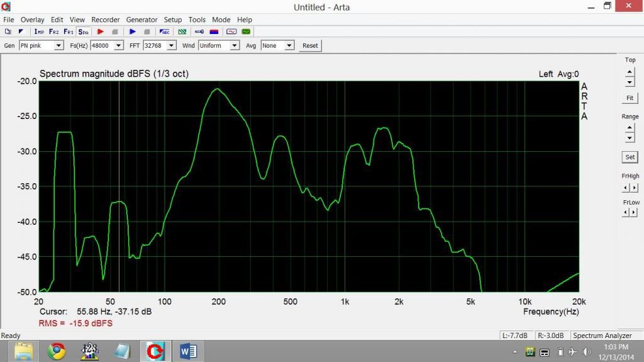Viewport: 644px width, 362px height.
Task: Click the RMS = -15.9 dBFS readout
Action: [75, 324]
